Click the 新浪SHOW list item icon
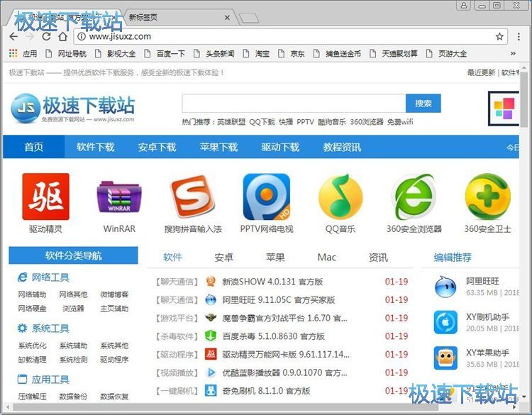This screenshot has width=532, height=415. click(x=211, y=282)
